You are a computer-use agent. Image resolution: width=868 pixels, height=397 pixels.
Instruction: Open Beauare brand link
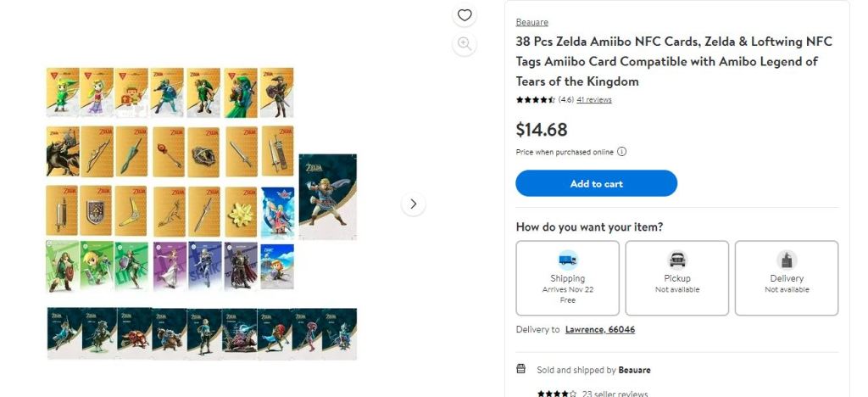click(532, 22)
